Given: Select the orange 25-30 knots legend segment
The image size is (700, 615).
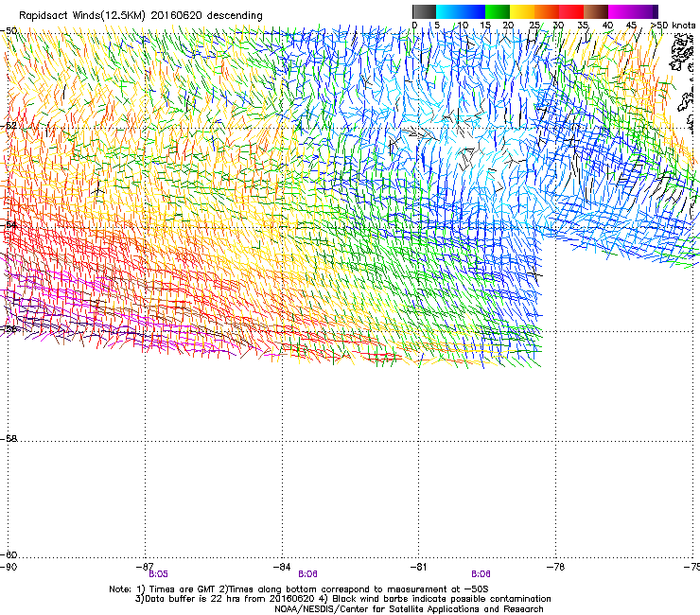Looking at the screenshot, I should click(x=547, y=11).
